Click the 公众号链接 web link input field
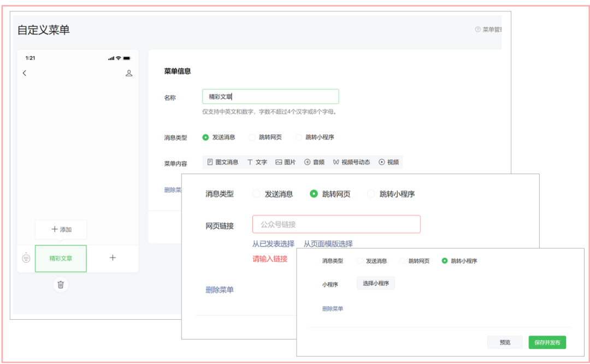Viewport: 590px width, 364px height. 336,224
